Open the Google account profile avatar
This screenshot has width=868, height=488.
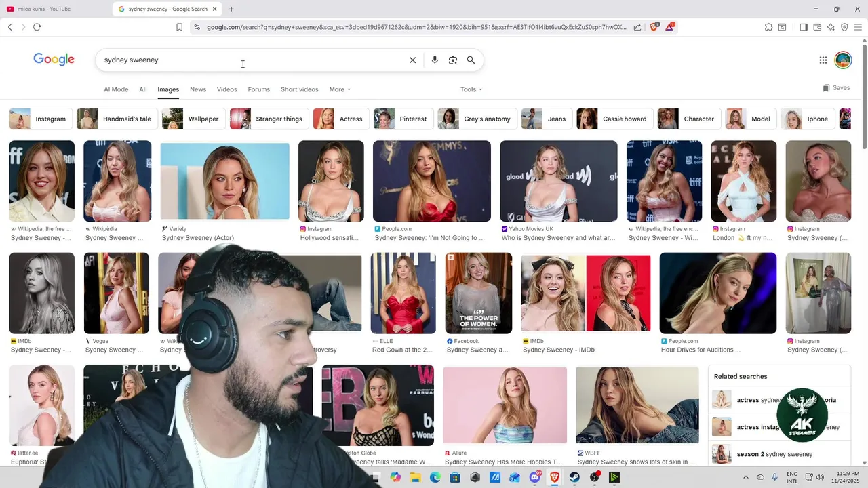pyautogui.click(x=843, y=60)
